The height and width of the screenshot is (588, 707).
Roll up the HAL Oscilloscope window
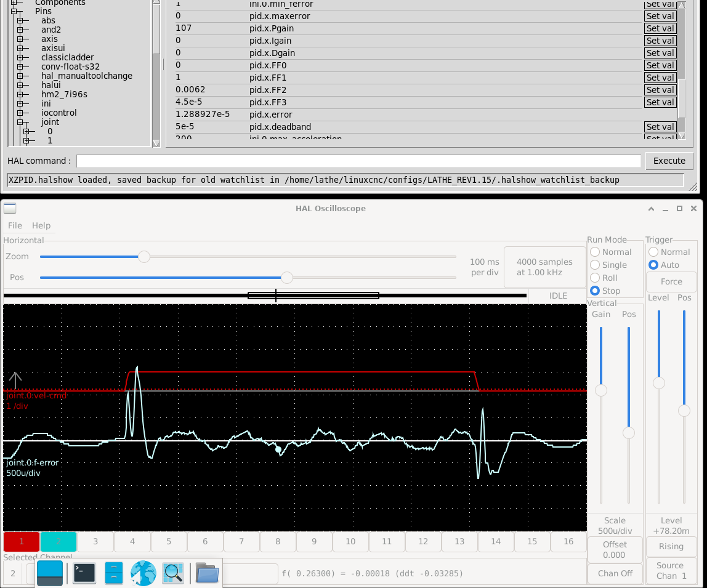tap(651, 209)
